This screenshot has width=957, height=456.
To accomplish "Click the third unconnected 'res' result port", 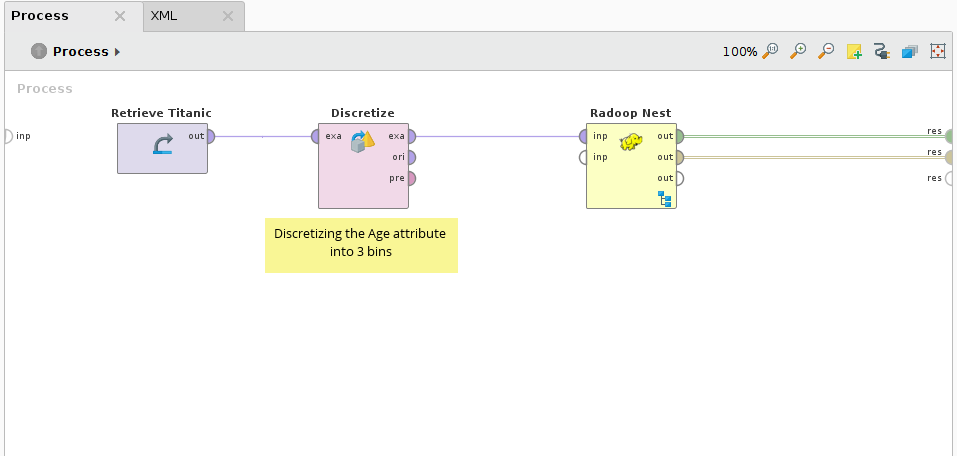I will tap(949, 178).
